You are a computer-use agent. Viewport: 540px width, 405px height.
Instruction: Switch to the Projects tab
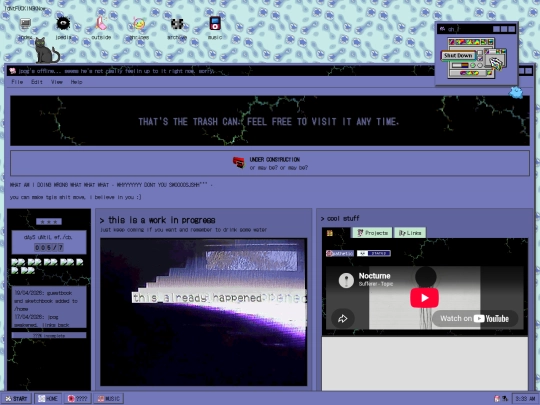coord(372,233)
